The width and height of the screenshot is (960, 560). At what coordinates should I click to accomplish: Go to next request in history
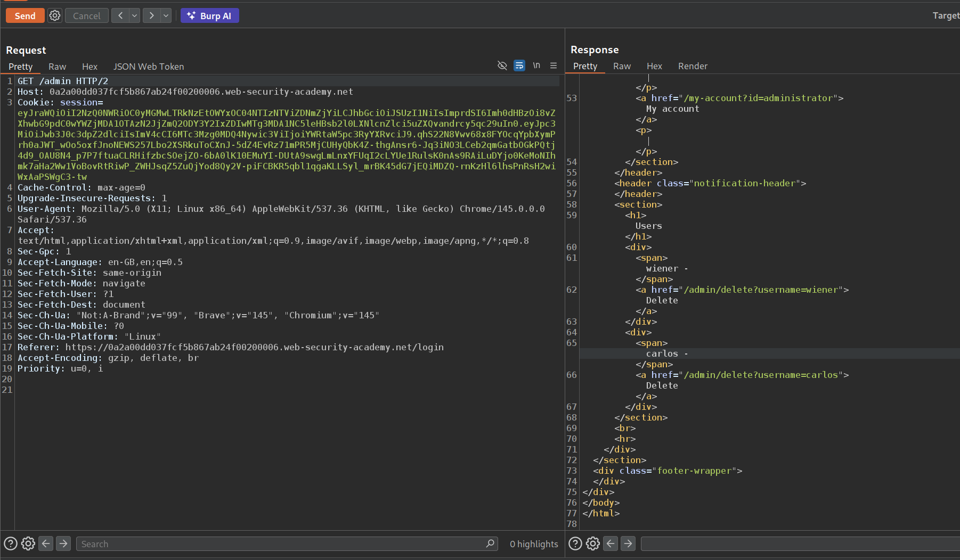(151, 16)
